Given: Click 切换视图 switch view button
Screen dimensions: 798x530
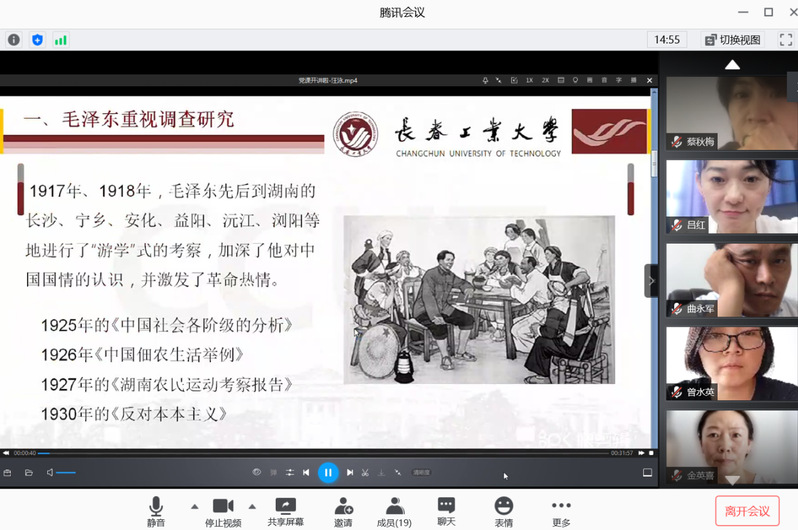Looking at the screenshot, I should pos(733,40).
